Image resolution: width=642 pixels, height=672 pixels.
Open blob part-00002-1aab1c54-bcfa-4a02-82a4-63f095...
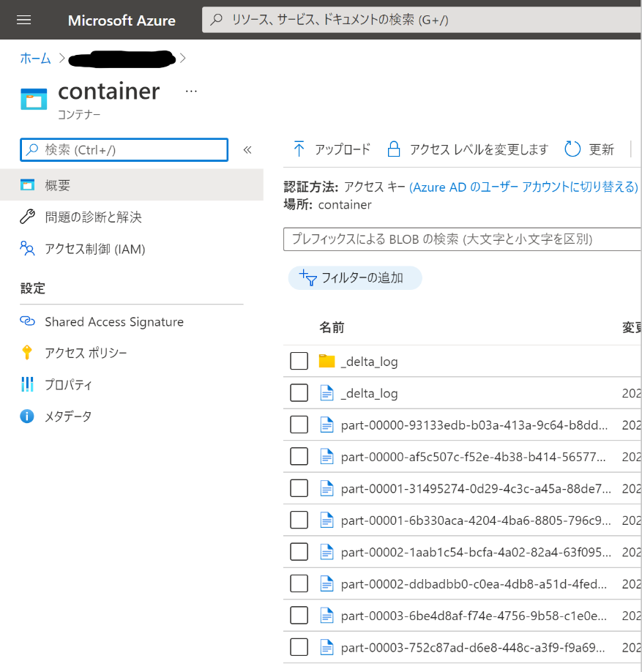tap(476, 552)
